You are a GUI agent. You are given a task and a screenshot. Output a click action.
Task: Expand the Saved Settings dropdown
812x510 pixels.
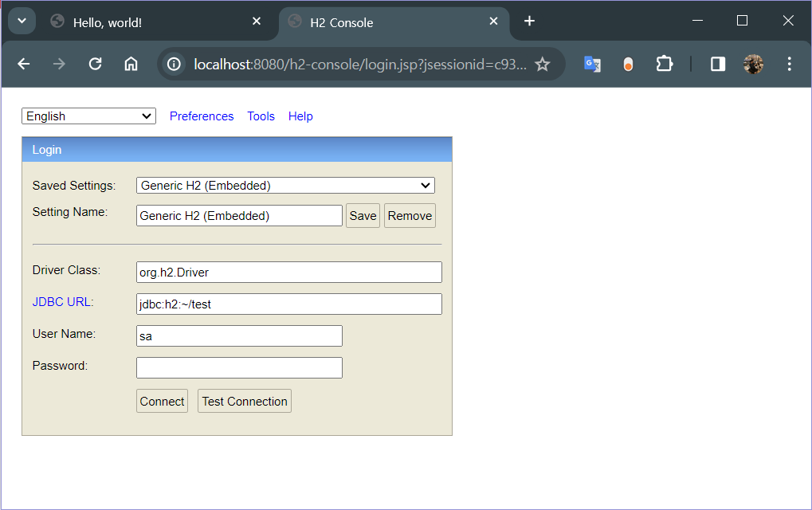(x=285, y=186)
